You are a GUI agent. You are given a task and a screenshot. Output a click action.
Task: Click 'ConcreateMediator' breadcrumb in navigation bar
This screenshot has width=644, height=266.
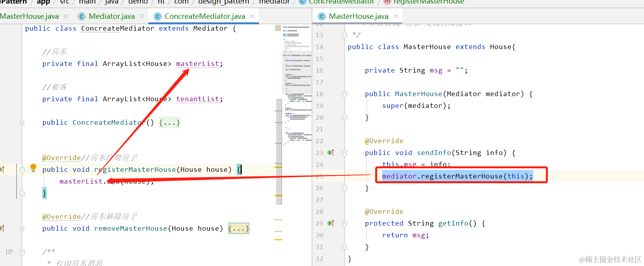point(341,2)
